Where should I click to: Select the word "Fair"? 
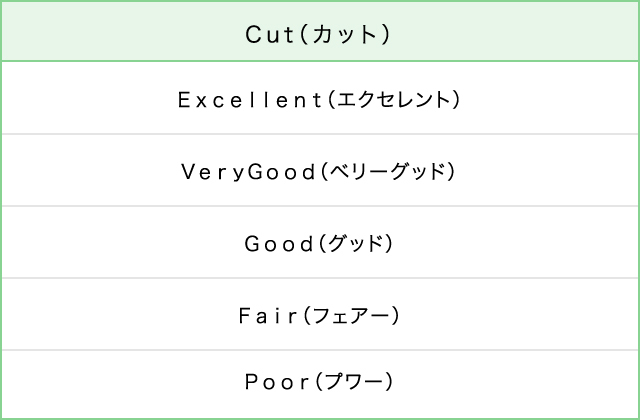tap(267, 315)
